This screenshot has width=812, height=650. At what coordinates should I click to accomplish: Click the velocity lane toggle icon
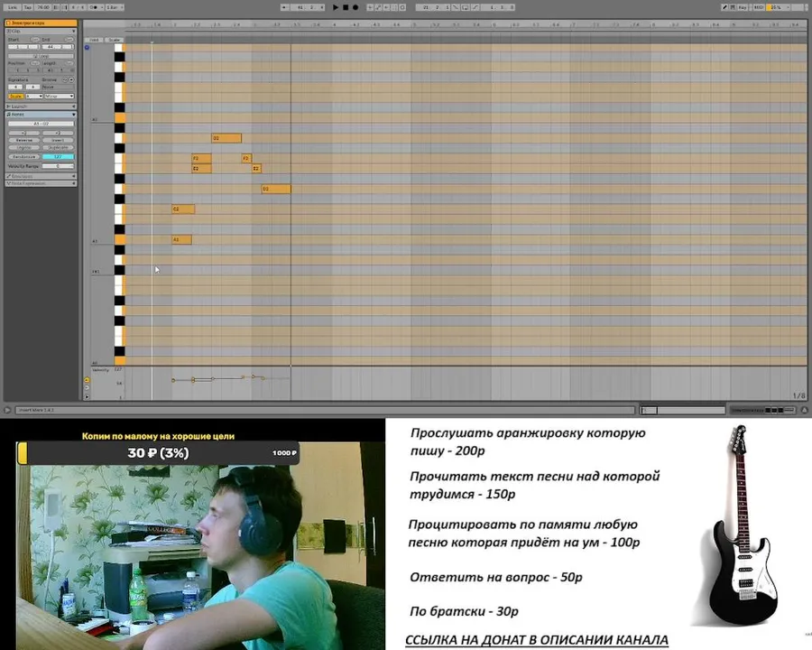(x=87, y=380)
